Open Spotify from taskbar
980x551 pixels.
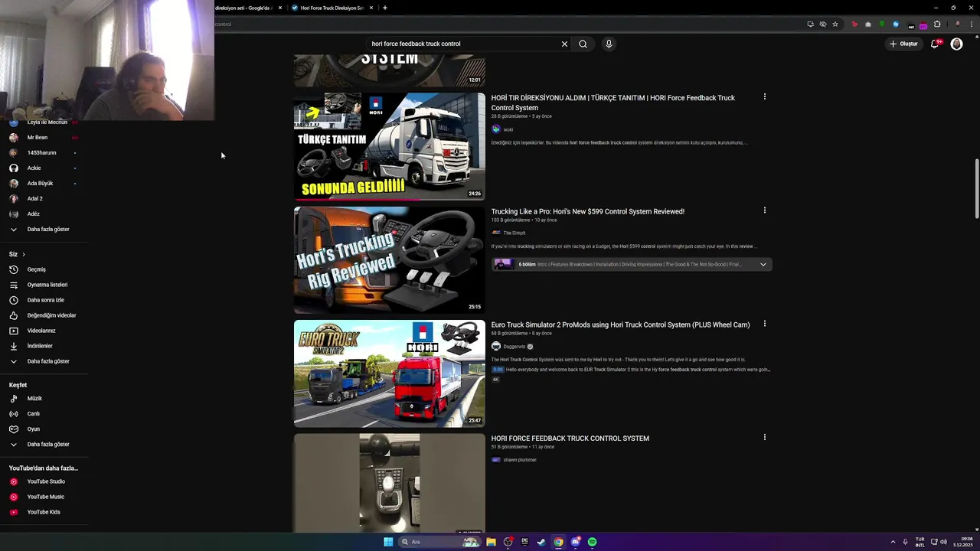coord(592,542)
